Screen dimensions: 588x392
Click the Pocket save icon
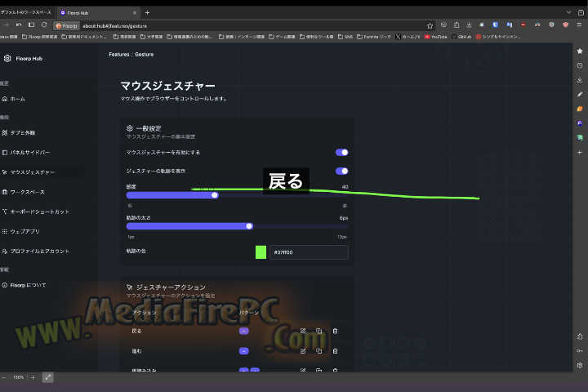pos(443,24)
